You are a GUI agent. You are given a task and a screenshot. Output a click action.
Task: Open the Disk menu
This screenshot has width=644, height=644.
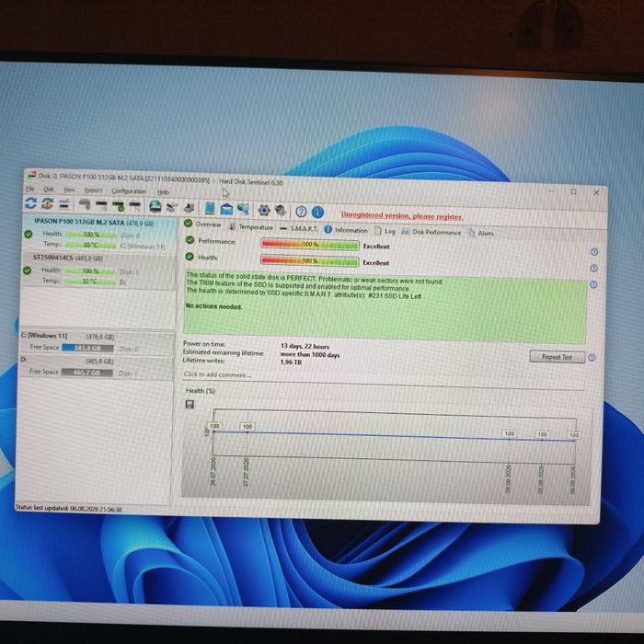point(49,190)
